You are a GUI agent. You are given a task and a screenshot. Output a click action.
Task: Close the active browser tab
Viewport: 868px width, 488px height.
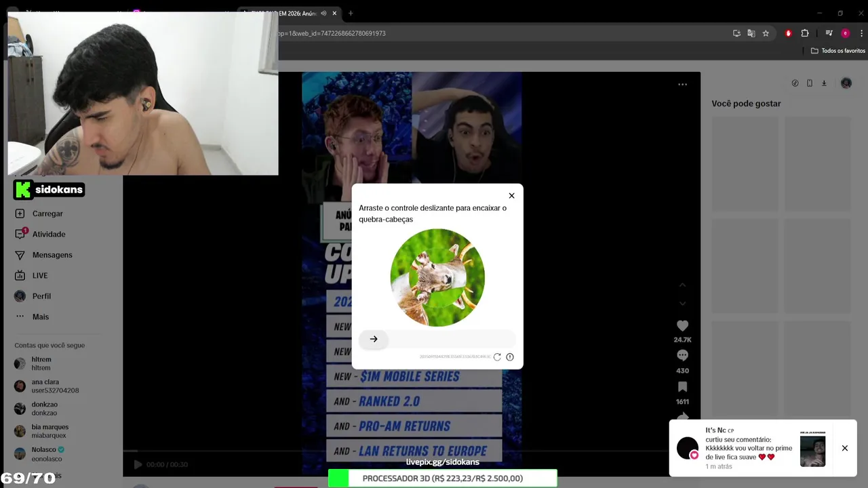pyautogui.click(x=334, y=13)
